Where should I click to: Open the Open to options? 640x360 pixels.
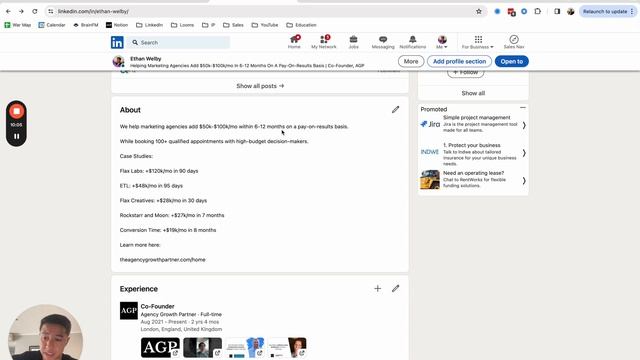click(512, 61)
